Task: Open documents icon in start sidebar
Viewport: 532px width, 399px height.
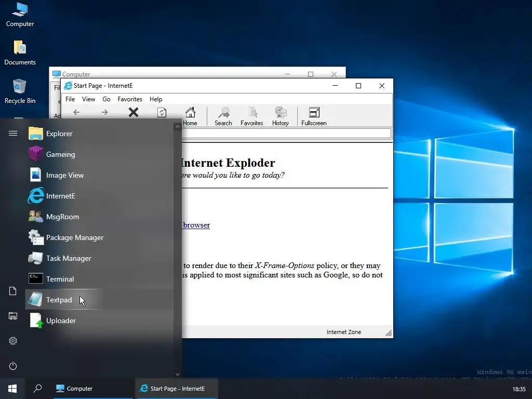Action: [13, 291]
